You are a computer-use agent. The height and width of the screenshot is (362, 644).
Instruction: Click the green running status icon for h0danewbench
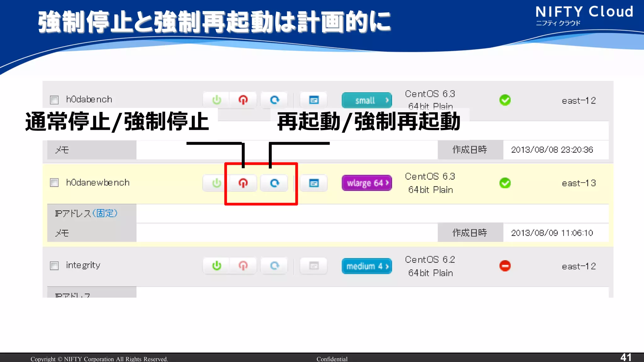505,183
